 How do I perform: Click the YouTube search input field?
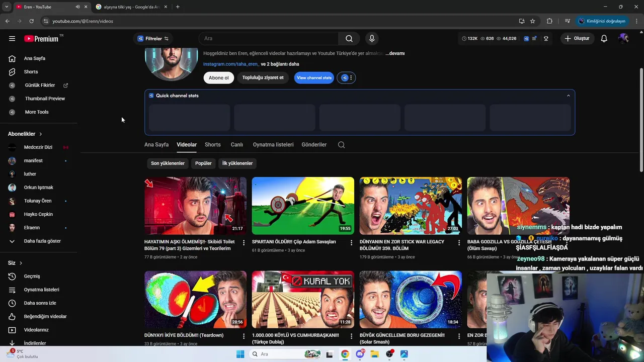pyautogui.click(x=269, y=39)
